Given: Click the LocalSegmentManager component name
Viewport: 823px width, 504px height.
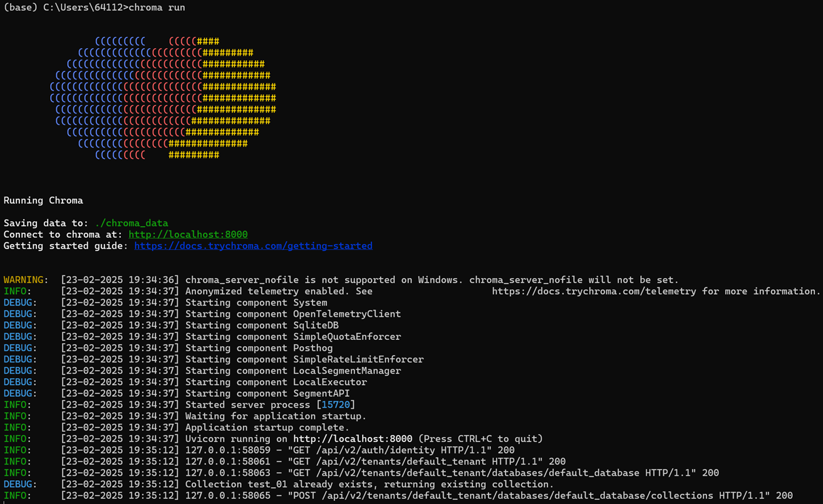Looking at the screenshot, I should pyautogui.click(x=347, y=371).
